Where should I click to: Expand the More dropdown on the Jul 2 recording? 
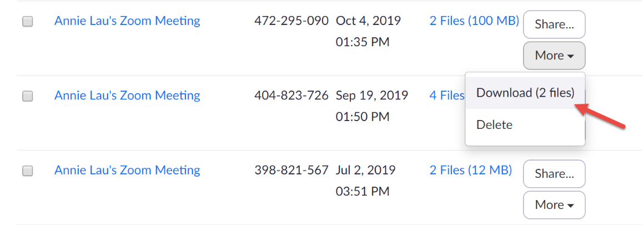[x=554, y=205]
